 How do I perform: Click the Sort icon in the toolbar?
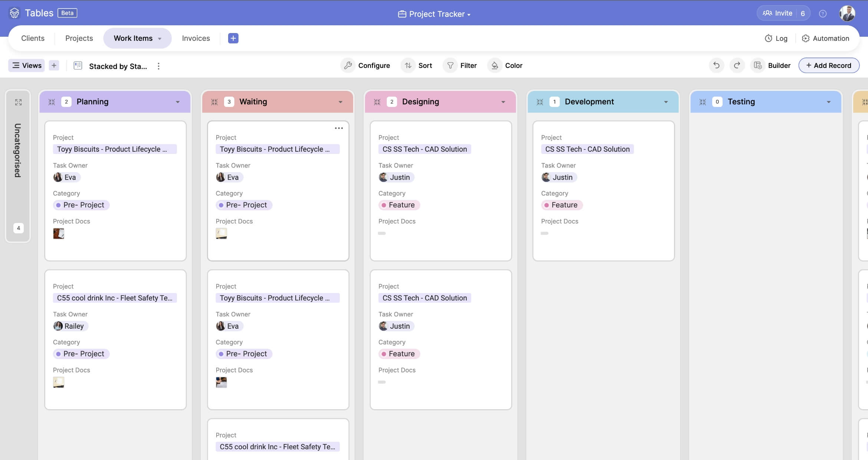tap(408, 65)
